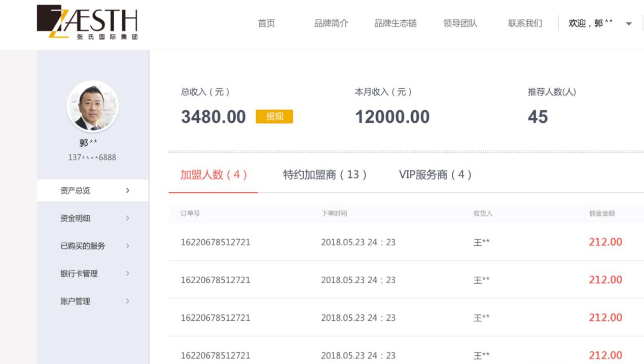Switch to 特约加盟商 (13) tab

click(x=325, y=175)
